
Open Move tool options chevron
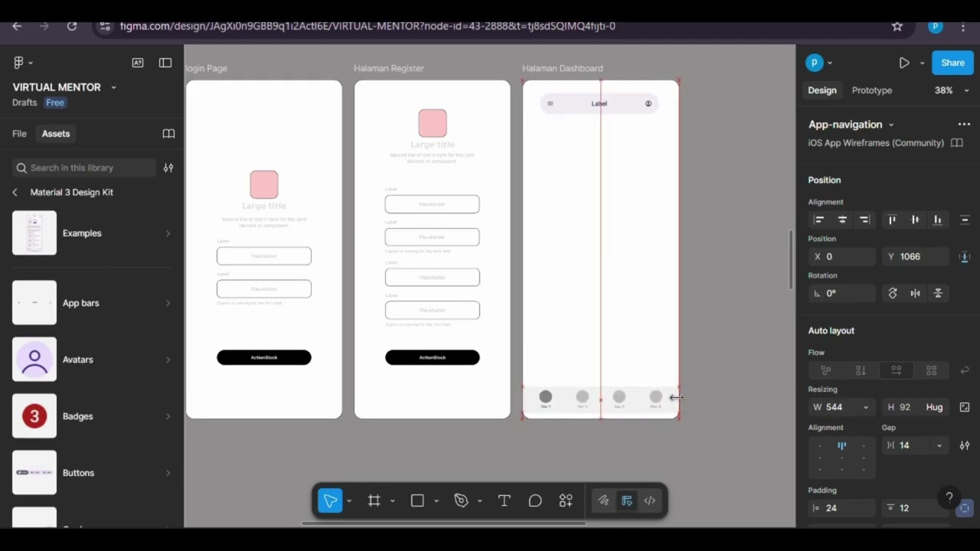tap(349, 501)
